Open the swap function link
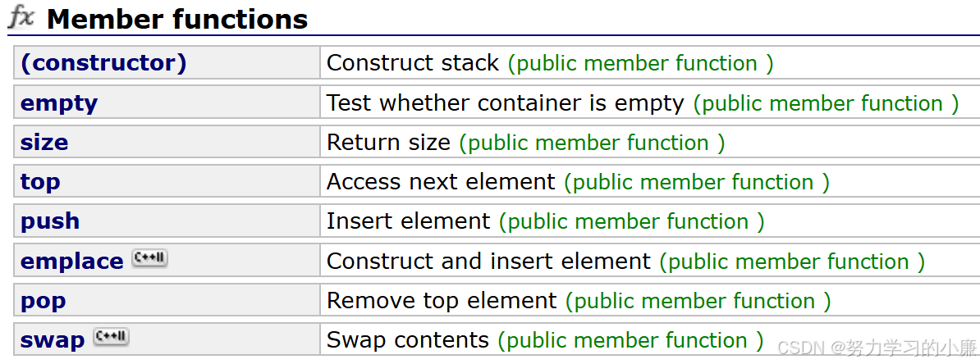The width and height of the screenshot is (980, 364). click(x=53, y=341)
